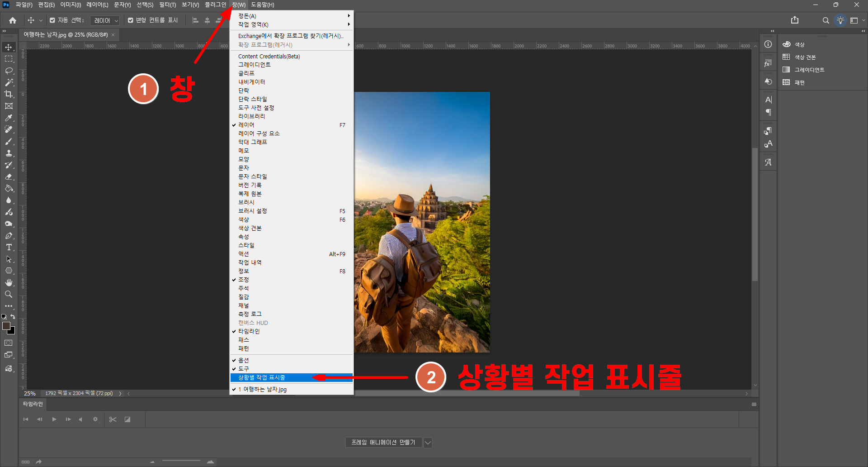This screenshot has width=868, height=467.
Task: Select the Eyedropper tool
Action: pos(9,118)
